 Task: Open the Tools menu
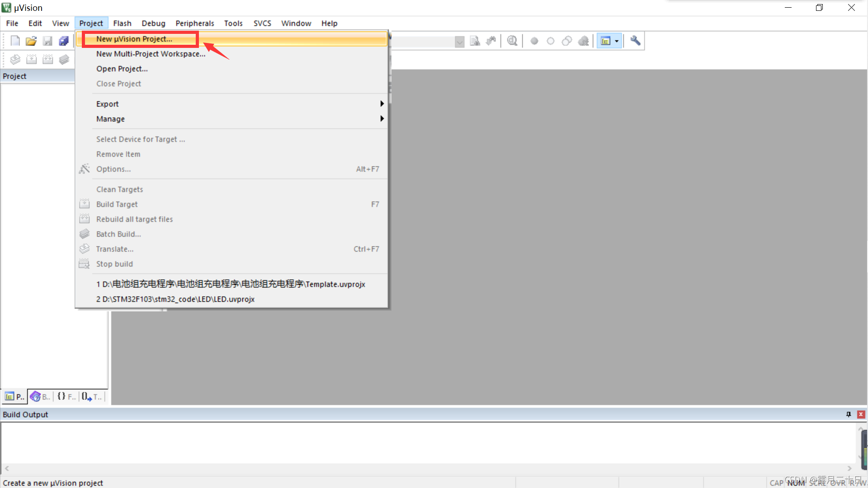pos(233,23)
